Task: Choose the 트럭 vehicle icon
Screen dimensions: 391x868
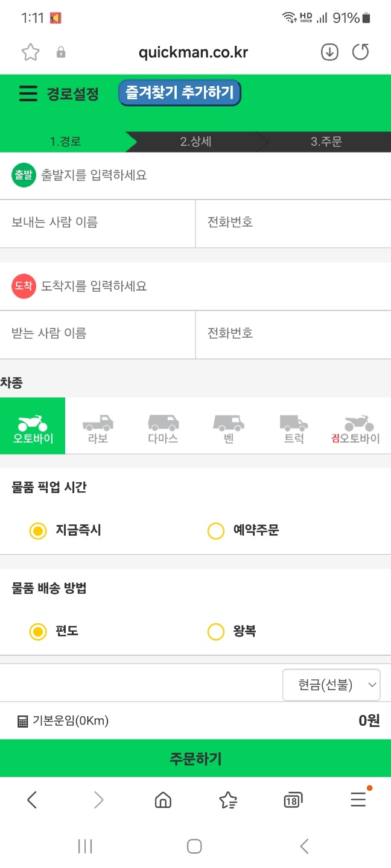Action: click(293, 426)
